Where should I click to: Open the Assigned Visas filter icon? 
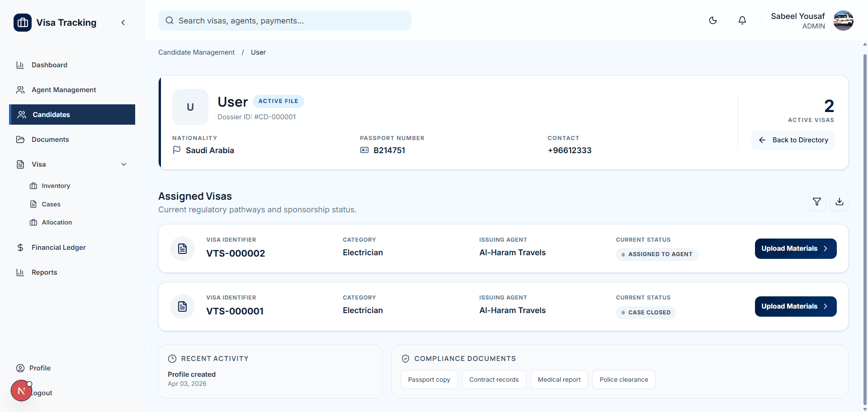click(x=817, y=201)
